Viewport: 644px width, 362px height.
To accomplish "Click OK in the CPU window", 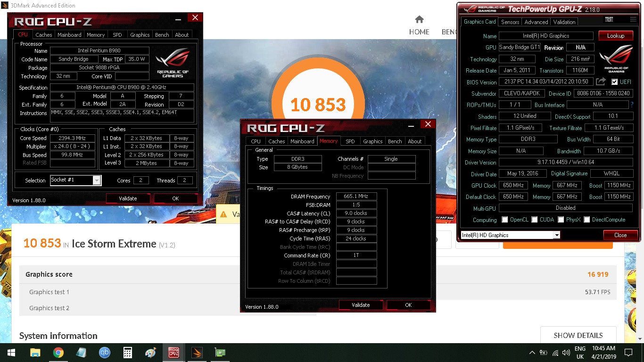I will coord(175,198).
